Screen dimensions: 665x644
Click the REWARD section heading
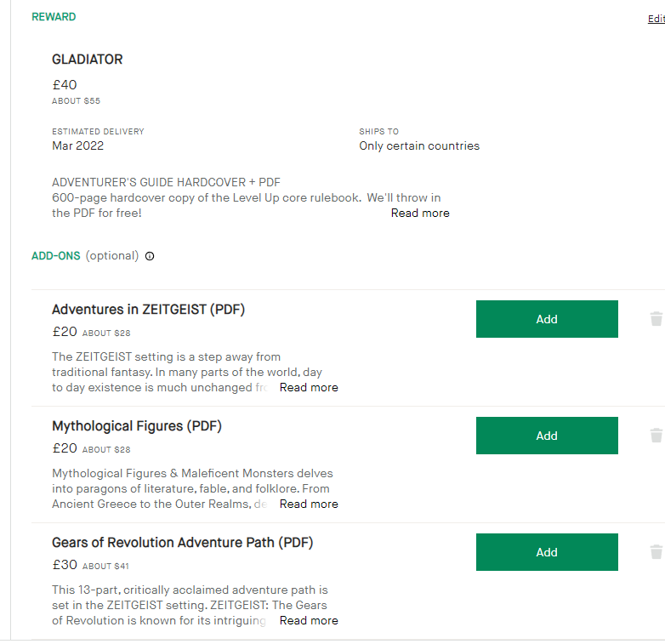tap(54, 17)
